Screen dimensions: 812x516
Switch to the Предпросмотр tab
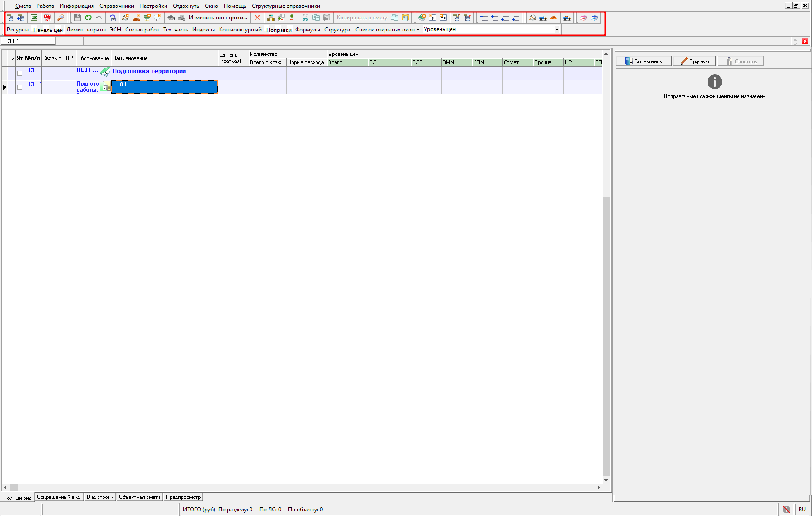(x=183, y=497)
